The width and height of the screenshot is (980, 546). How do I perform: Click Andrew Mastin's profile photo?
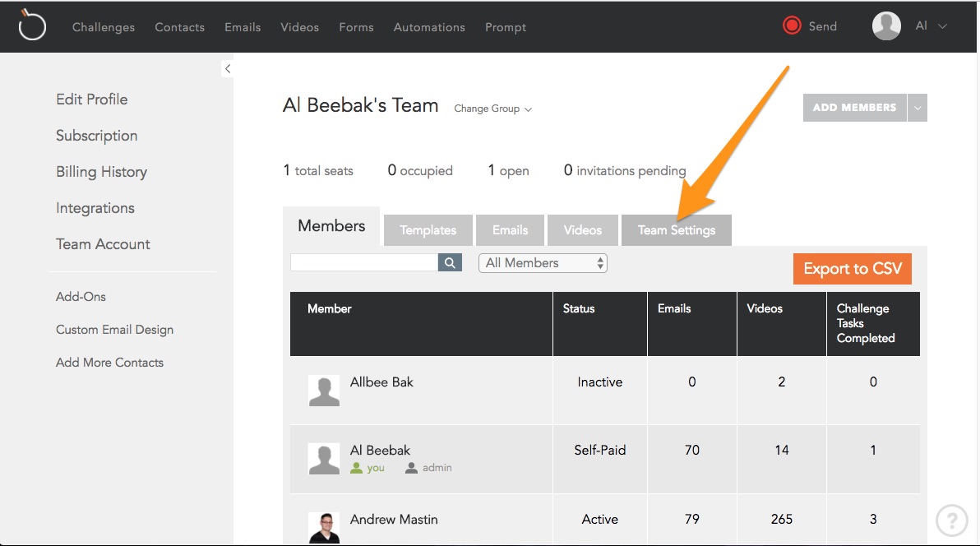(x=324, y=527)
